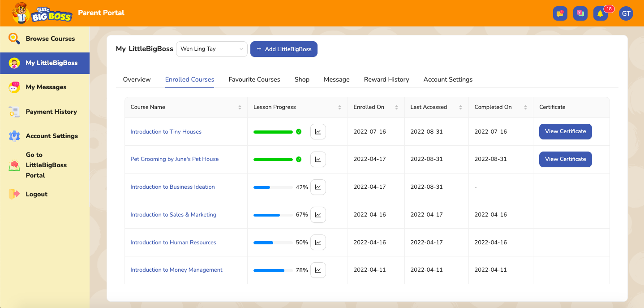The image size is (644, 308).
Task: Click the Certificate column header
Action: coord(552,107)
